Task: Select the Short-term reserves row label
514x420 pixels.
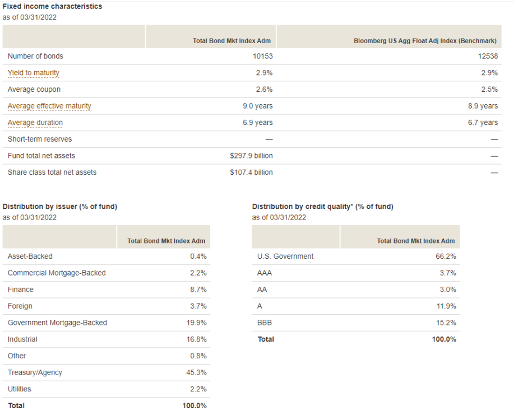Action: [x=40, y=139]
